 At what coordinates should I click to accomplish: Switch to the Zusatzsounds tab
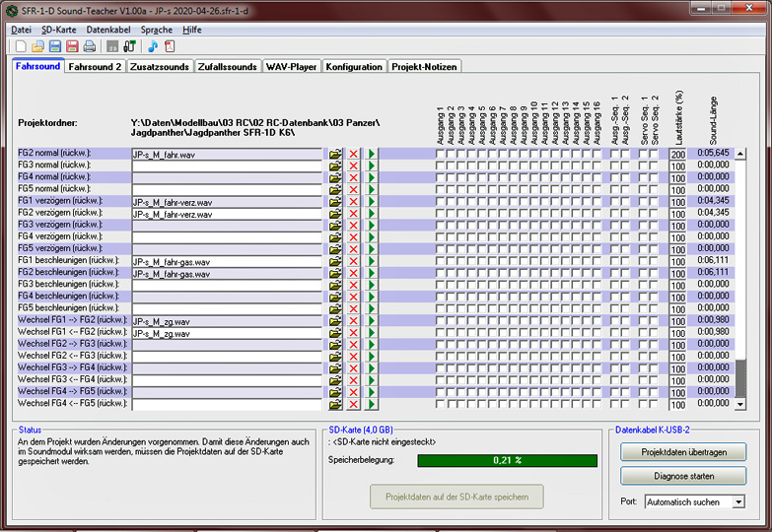[160, 66]
